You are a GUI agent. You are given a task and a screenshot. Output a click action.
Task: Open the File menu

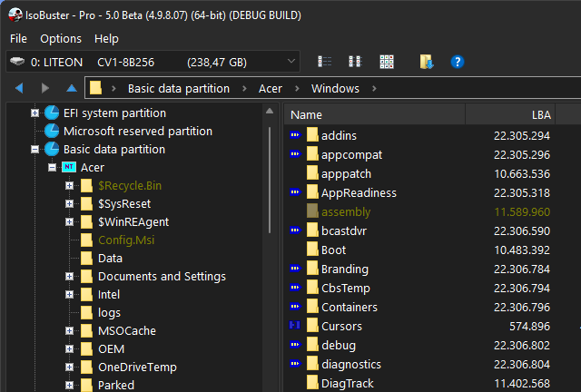coord(18,38)
